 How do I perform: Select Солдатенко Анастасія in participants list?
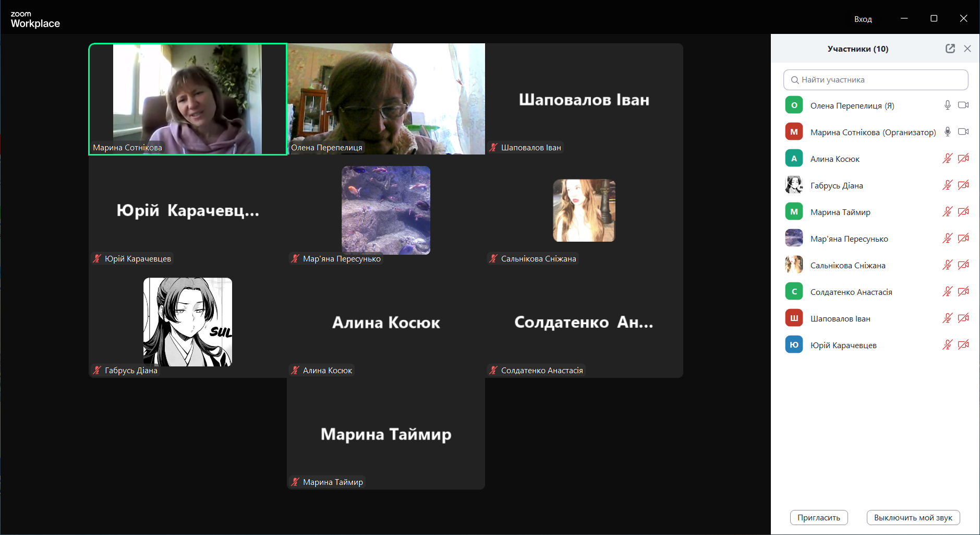(x=876, y=292)
